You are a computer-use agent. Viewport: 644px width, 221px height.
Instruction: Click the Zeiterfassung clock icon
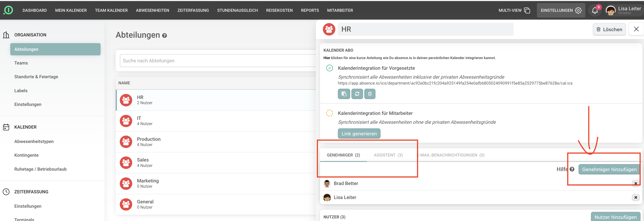tap(6, 192)
